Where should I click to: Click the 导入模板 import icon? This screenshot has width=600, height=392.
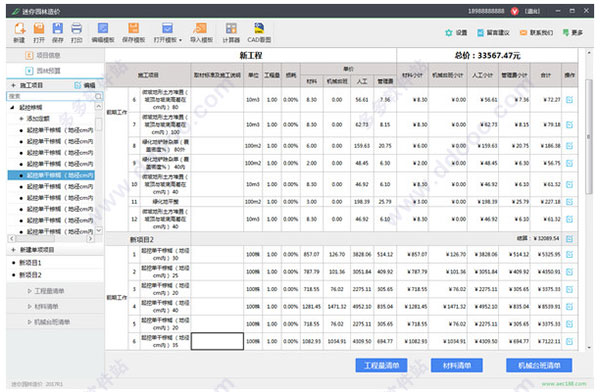201,28
